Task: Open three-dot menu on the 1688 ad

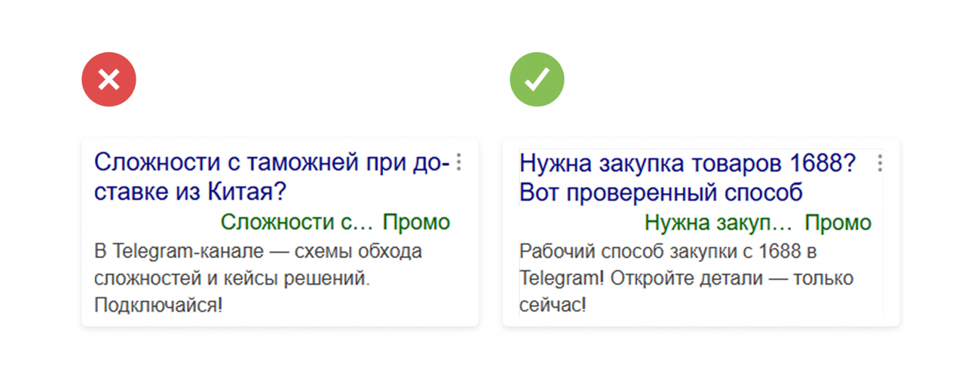Action: [880, 163]
